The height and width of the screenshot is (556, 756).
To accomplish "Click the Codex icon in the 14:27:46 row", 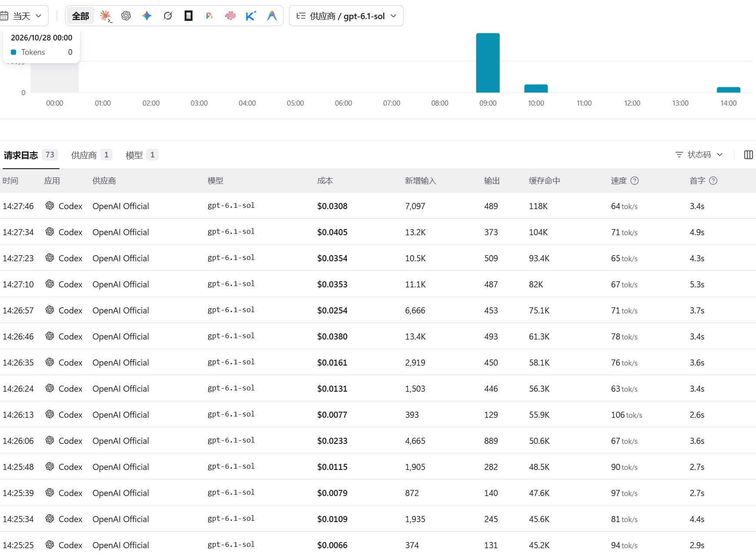I will tap(50, 206).
